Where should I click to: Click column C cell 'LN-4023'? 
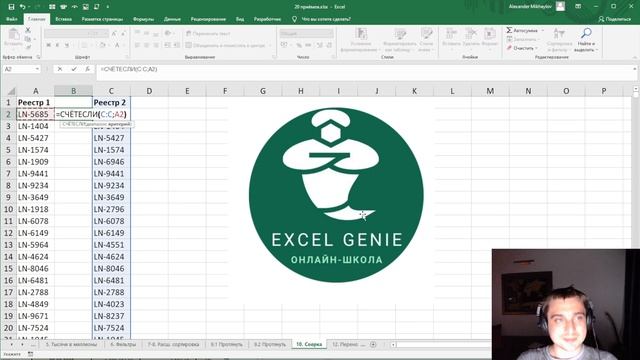pyautogui.click(x=111, y=304)
